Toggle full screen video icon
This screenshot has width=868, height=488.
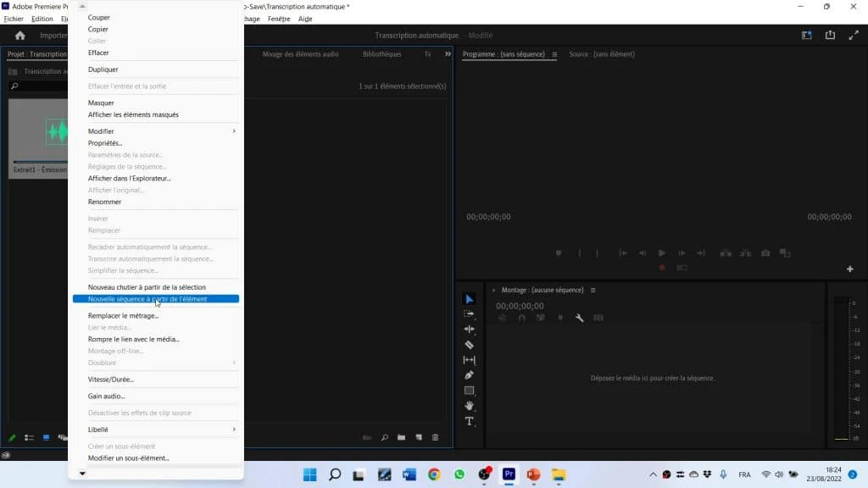[853, 36]
